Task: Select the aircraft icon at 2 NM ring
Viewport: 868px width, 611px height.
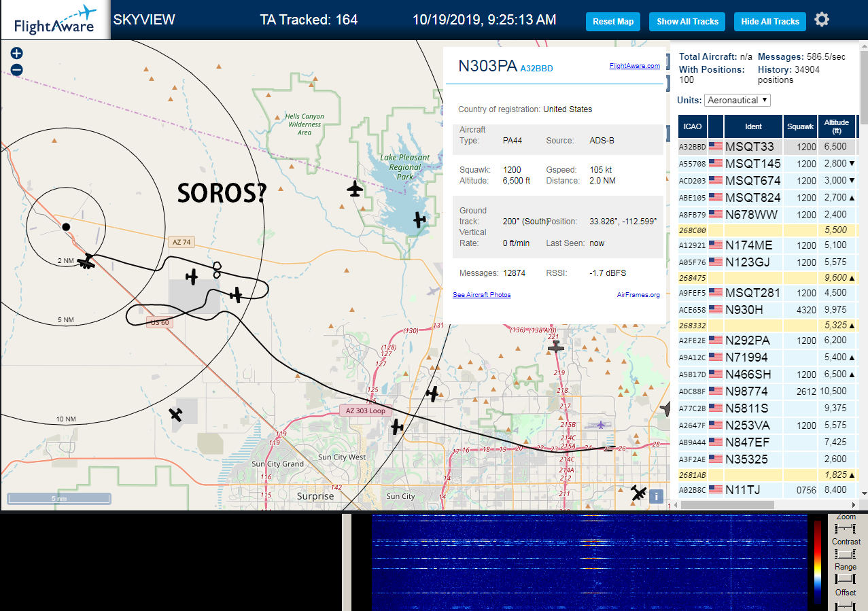Action: point(86,262)
